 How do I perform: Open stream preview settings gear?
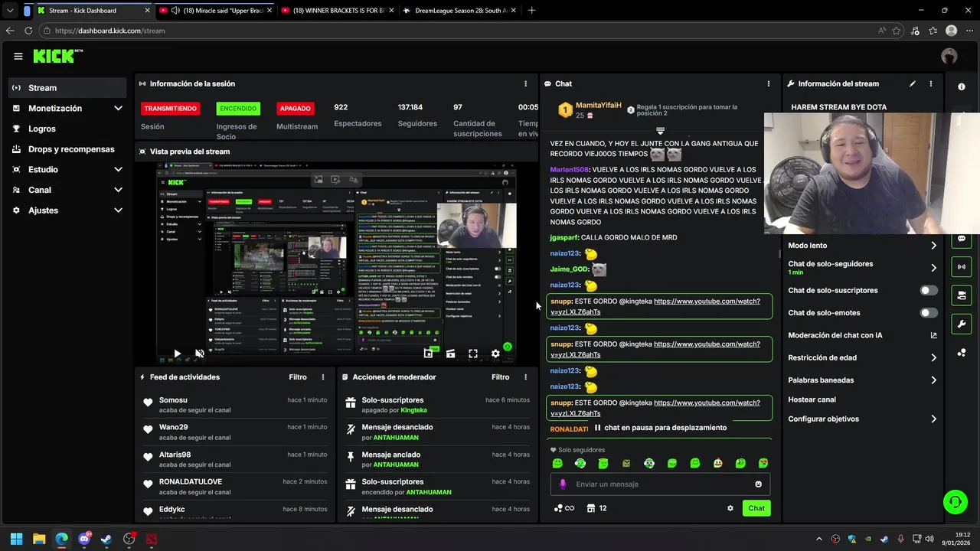[x=495, y=354]
